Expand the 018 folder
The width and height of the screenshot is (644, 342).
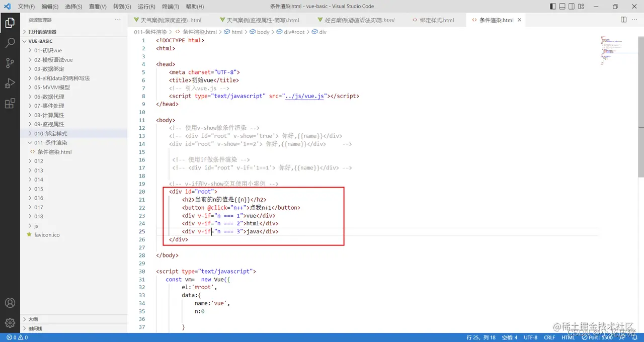click(74, 216)
